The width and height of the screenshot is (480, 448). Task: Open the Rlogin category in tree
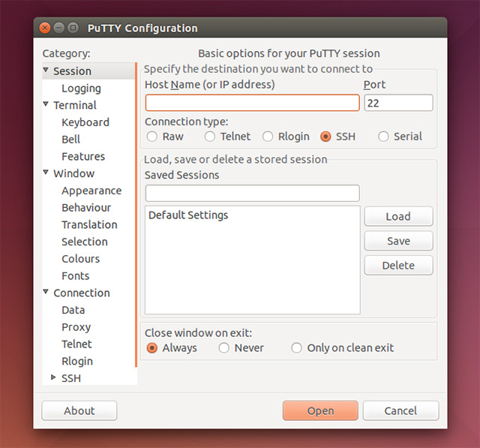point(77,361)
